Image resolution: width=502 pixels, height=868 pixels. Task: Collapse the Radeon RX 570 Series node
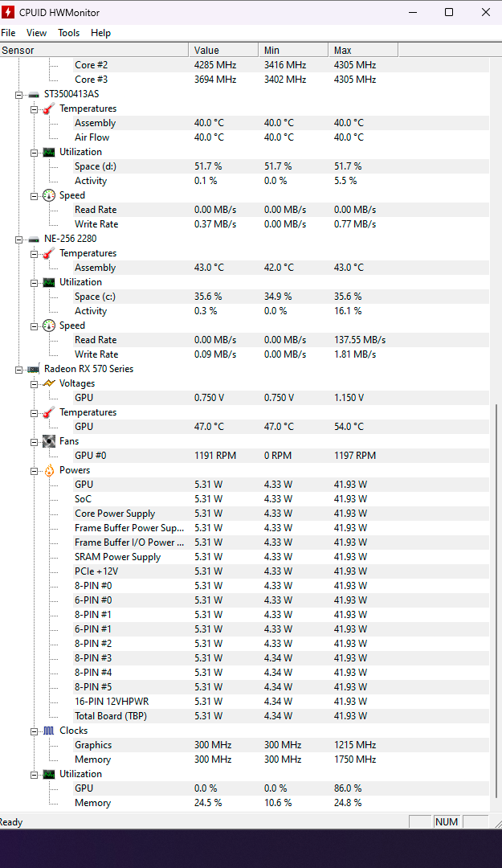coord(18,370)
